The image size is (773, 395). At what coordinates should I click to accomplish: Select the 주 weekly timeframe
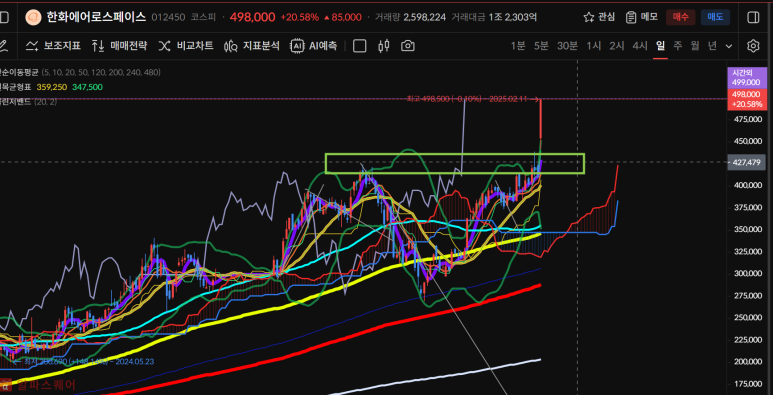point(678,46)
